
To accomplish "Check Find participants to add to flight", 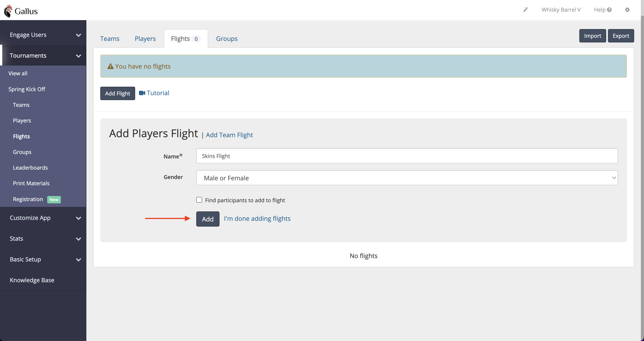I will (x=199, y=200).
